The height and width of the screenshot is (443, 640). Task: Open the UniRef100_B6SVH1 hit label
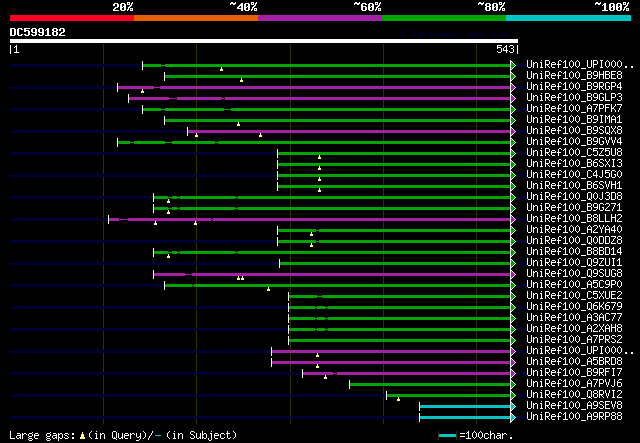[574, 185]
